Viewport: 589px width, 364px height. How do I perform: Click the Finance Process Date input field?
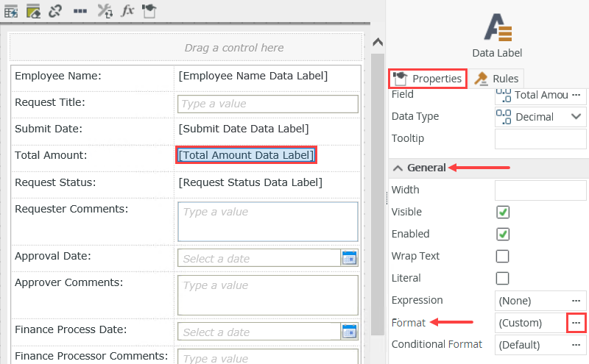point(259,332)
